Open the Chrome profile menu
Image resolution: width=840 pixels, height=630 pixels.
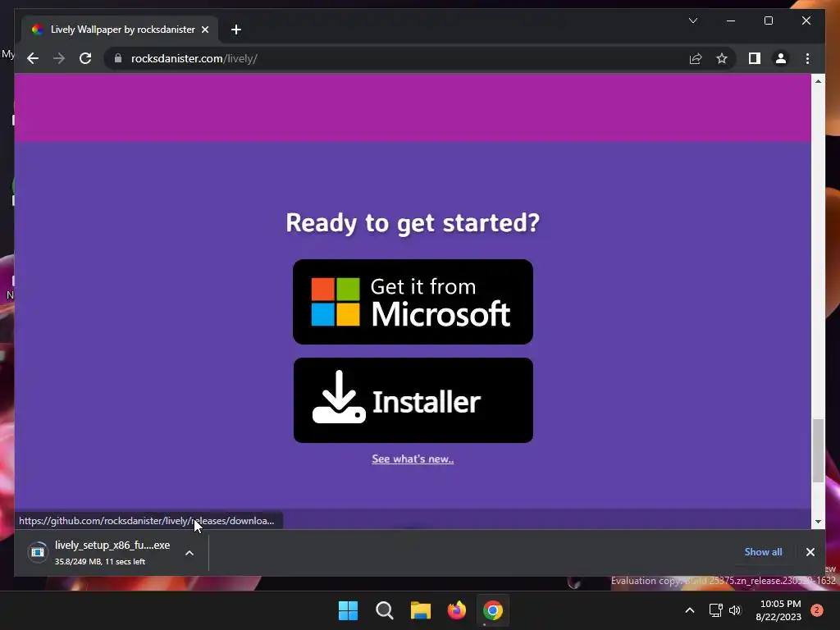tap(781, 58)
